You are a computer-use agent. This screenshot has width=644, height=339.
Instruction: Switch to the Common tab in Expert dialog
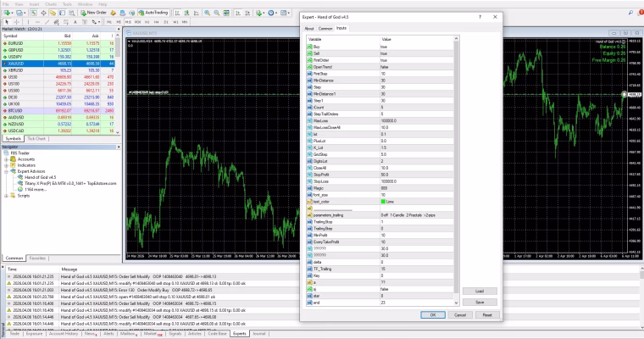(x=325, y=28)
